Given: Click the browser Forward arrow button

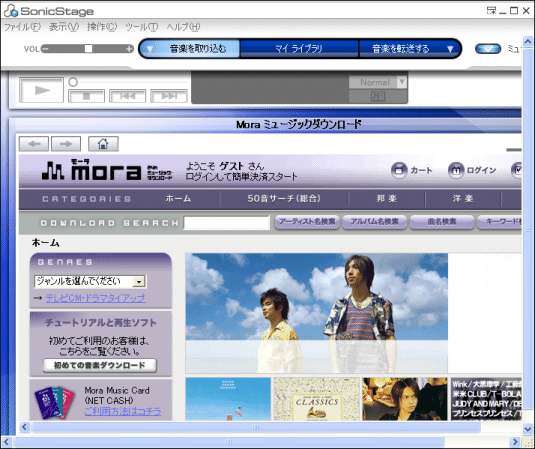Looking at the screenshot, I should [x=66, y=144].
